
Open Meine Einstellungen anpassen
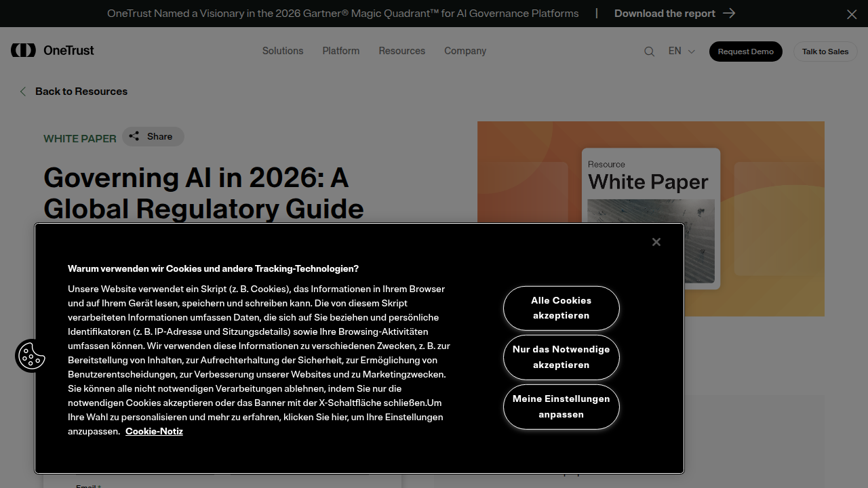point(561,407)
